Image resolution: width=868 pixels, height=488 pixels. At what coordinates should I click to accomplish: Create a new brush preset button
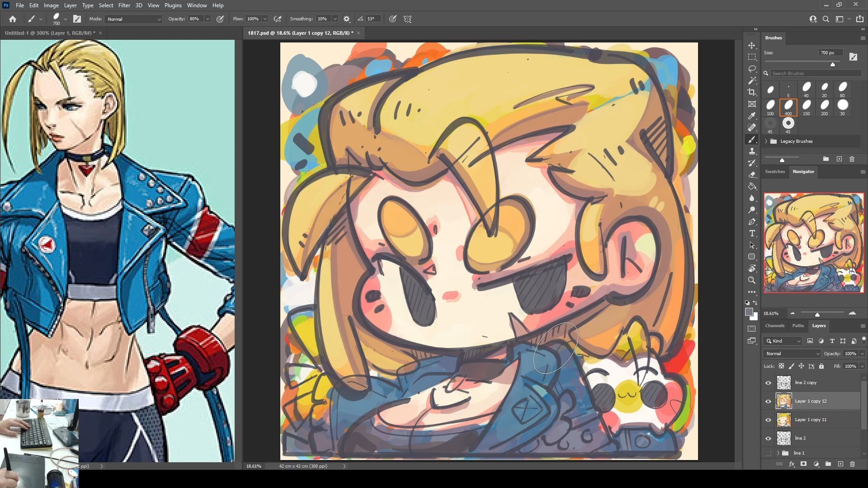840,159
